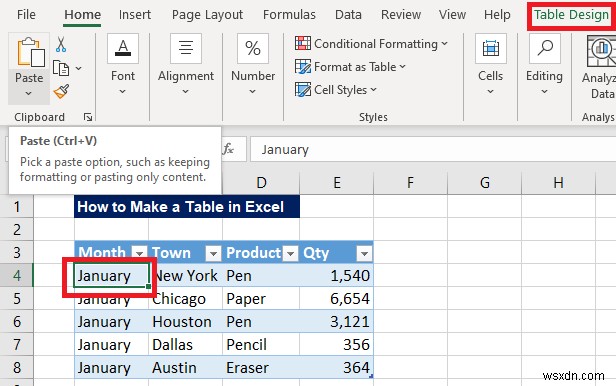Open the Editing search group

544,65
